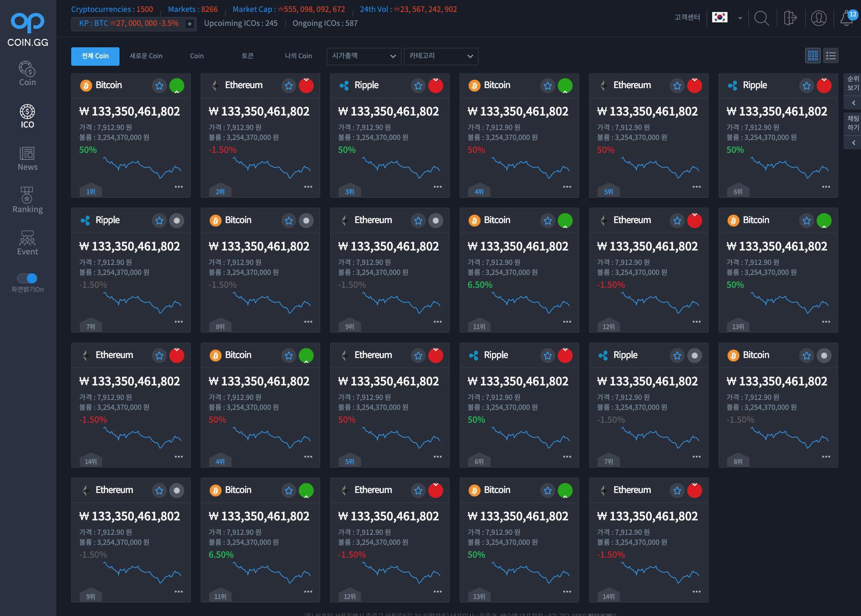Open the price chart on the 2위 Ethereum card
Image resolution: width=861 pixels, height=616 pixels.
(272, 167)
